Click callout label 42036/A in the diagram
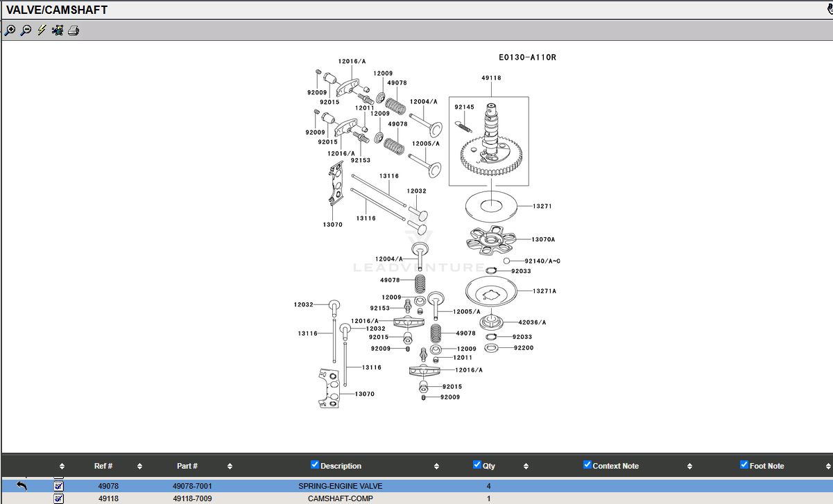This screenshot has height=504, width=833. pos(532,322)
